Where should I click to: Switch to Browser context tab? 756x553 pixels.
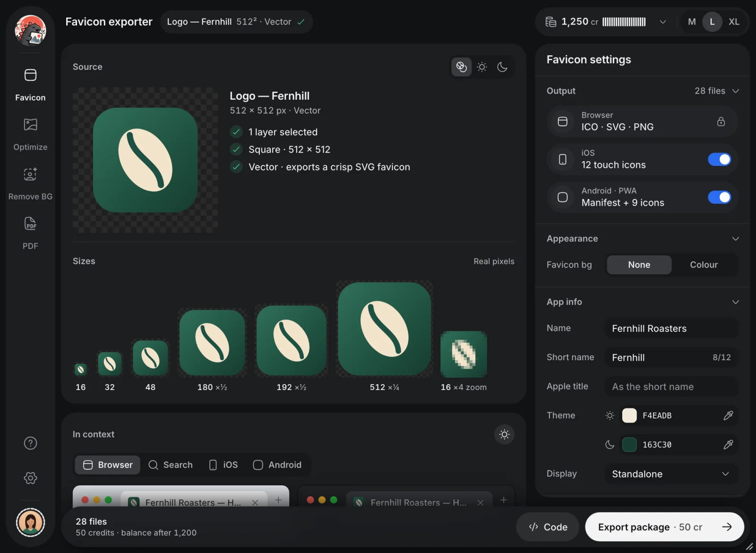tap(108, 465)
